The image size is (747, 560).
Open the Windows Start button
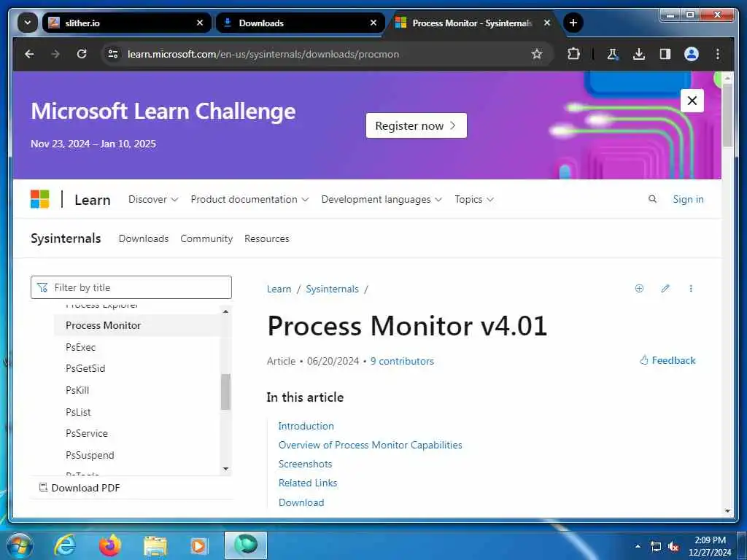click(20, 545)
